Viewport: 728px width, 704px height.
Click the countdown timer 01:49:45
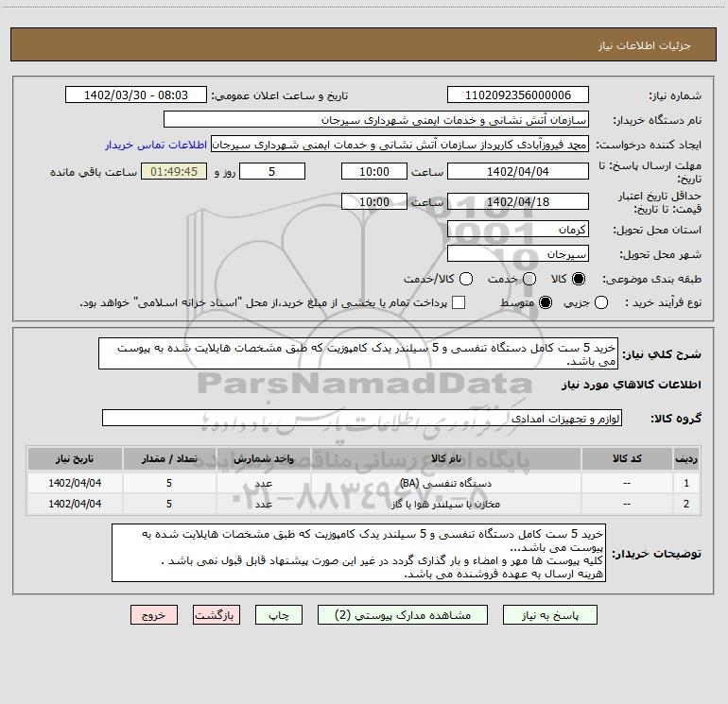click(174, 171)
